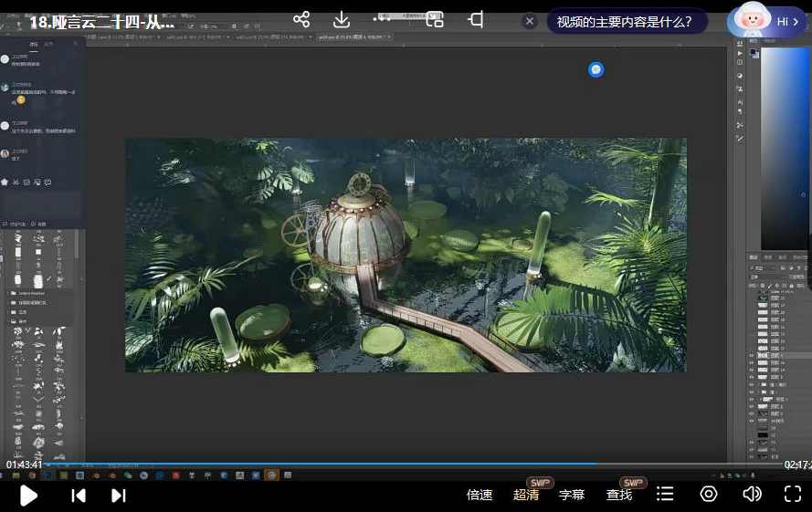Skip to the previous video

(x=79, y=496)
